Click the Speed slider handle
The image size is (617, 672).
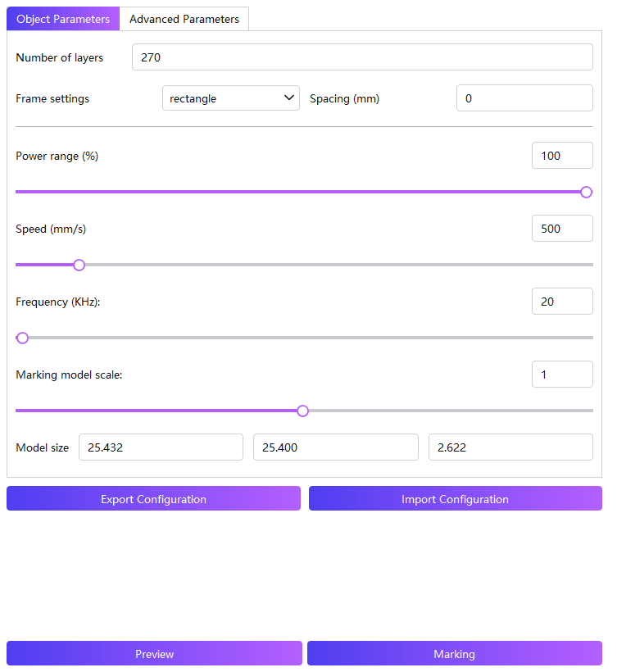pyautogui.click(x=79, y=265)
